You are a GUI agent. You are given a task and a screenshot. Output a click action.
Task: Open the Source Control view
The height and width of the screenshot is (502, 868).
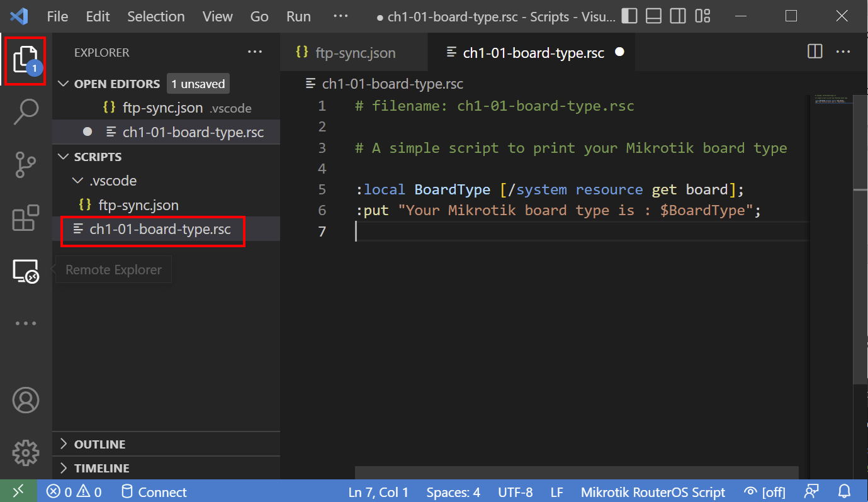[x=26, y=165]
